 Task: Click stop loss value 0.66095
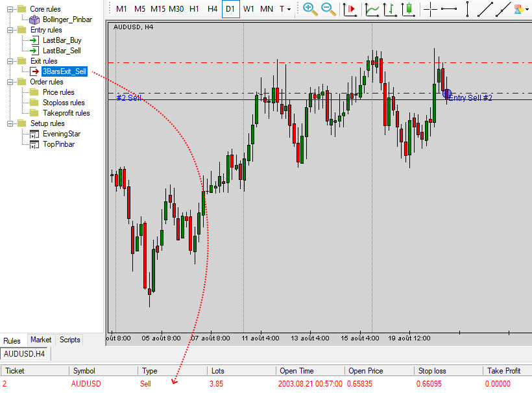click(429, 384)
